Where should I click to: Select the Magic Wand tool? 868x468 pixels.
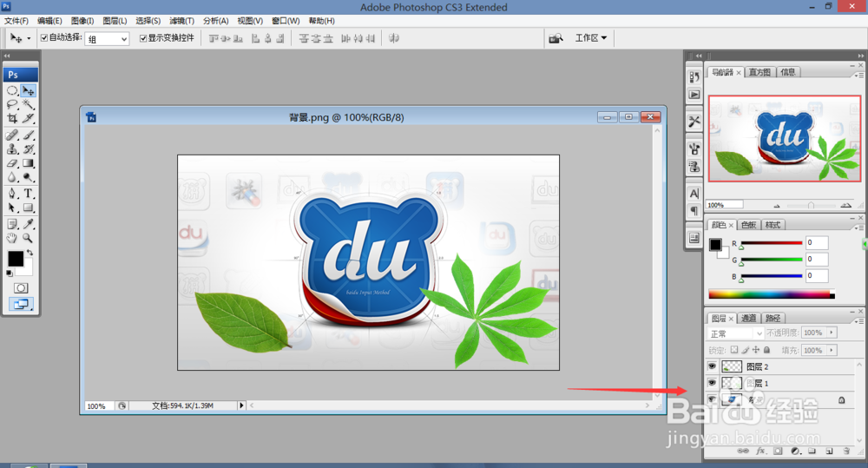pyautogui.click(x=29, y=104)
